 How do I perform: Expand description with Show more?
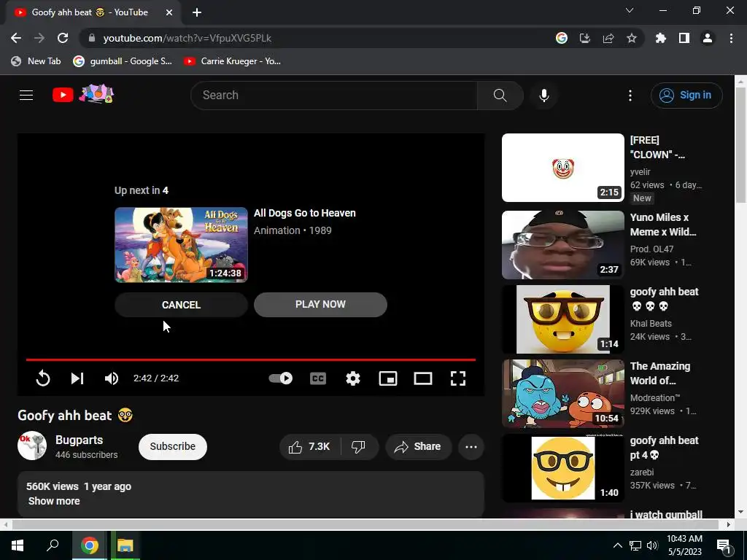(x=54, y=501)
